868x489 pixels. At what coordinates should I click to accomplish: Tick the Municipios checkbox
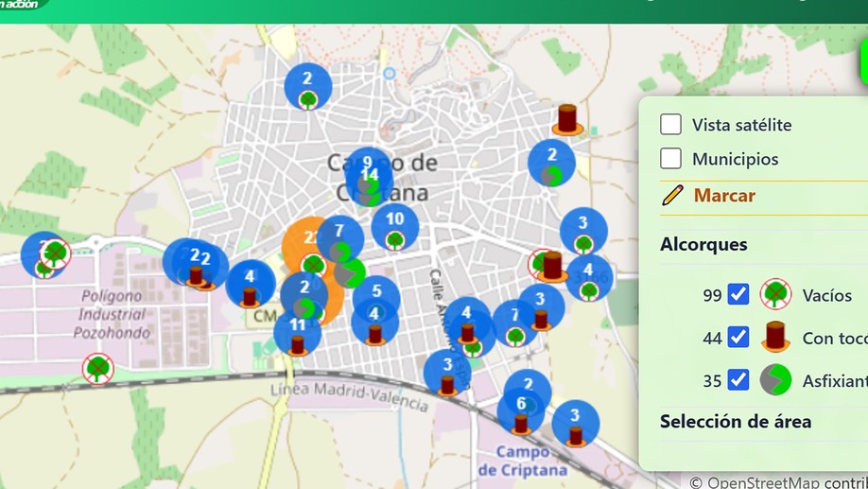click(670, 158)
